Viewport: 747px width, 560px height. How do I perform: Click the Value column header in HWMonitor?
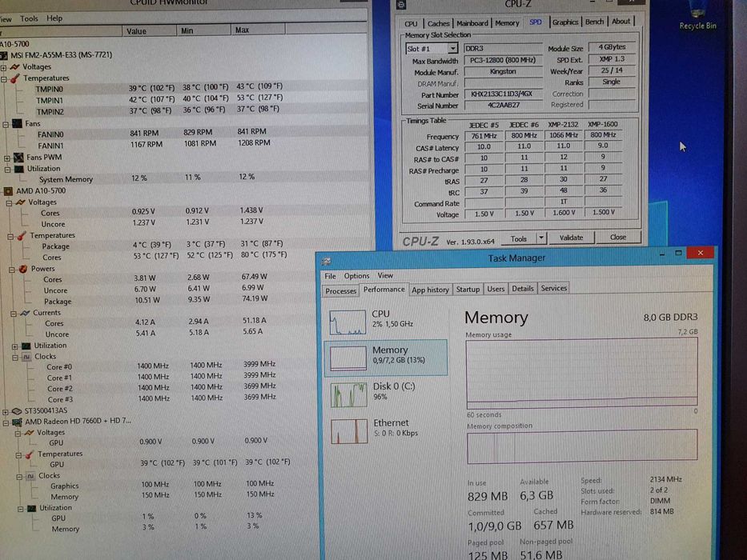(x=149, y=31)
